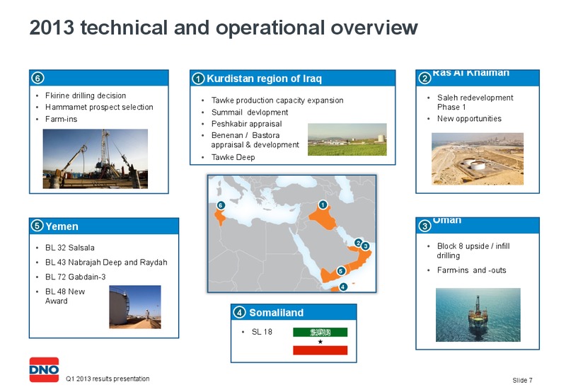The image size is (566, 392).
Task: Select 'BL 43 Nabrajah Deep and Raydah' bullet
Action: tap(106, 263)
